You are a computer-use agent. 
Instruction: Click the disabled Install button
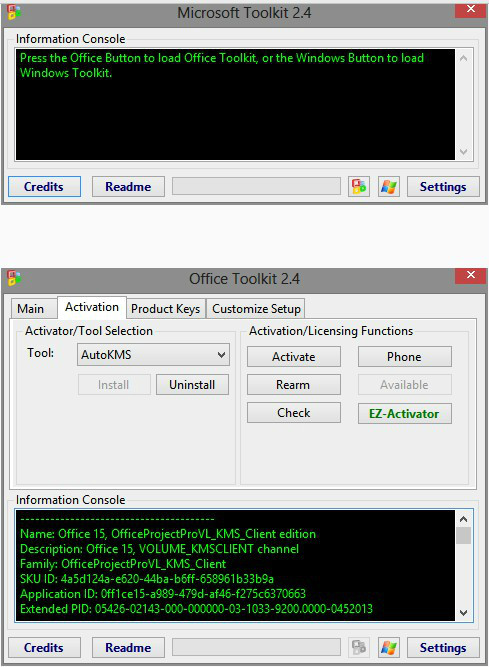[114, 385]
